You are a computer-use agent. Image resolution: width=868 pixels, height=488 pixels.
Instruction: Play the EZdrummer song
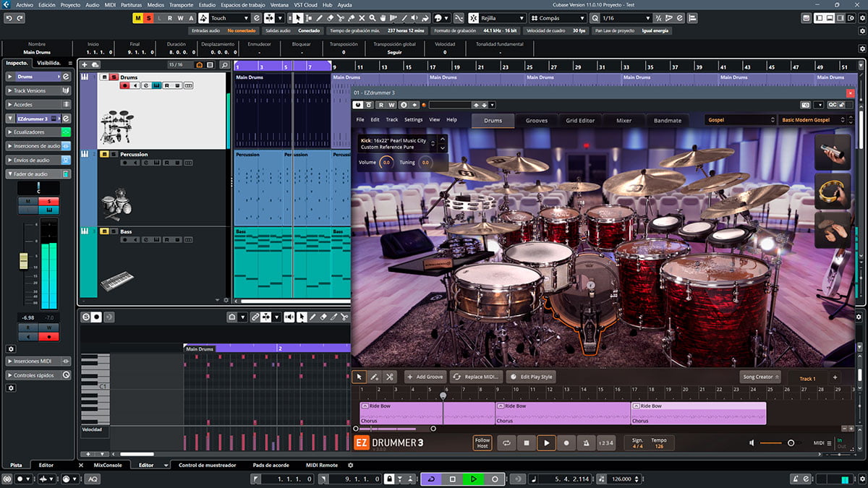pos(546,442)
